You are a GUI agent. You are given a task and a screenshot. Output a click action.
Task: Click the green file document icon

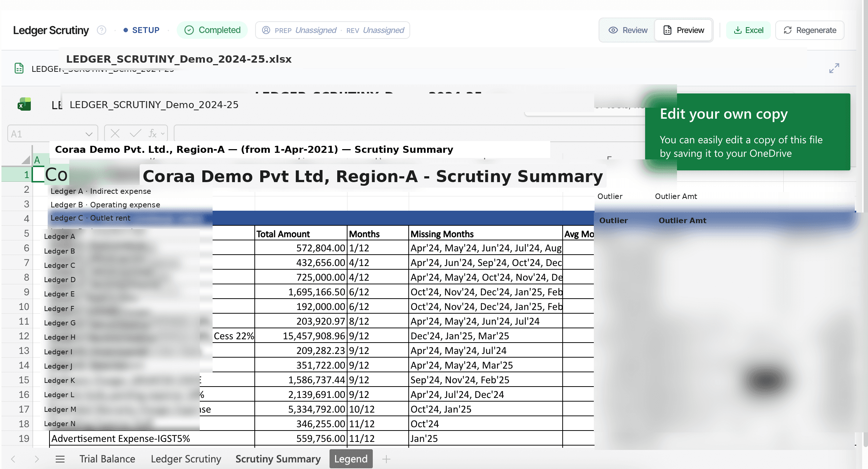(19, 68)
